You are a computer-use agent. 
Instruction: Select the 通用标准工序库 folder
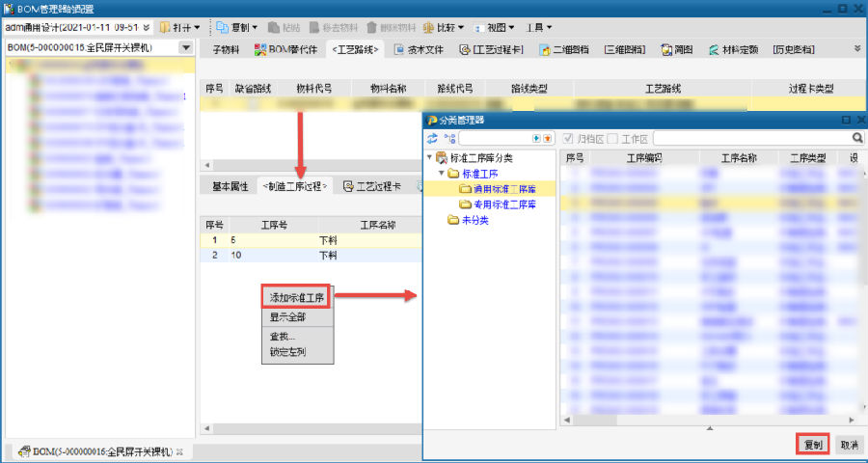click(x=498, y=189)
